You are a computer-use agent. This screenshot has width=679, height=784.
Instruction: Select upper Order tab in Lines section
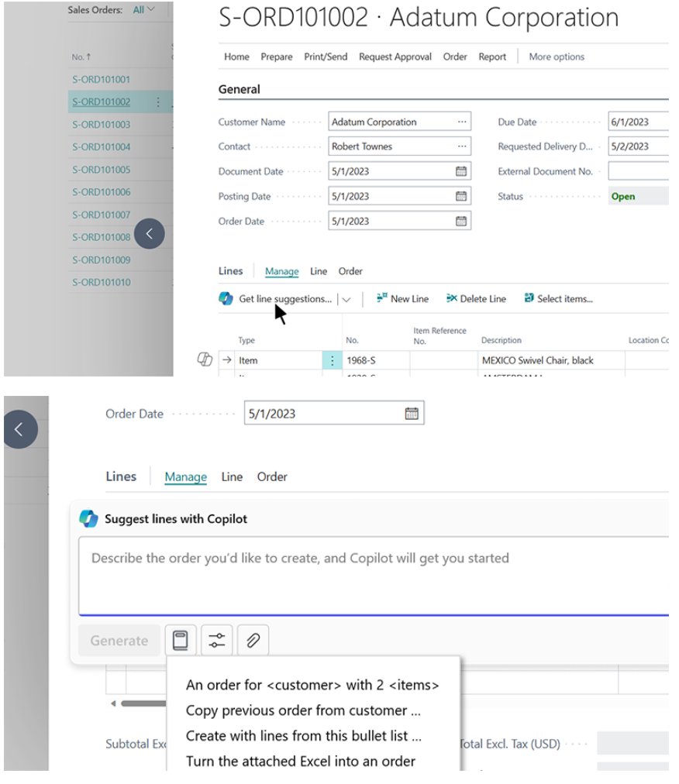coord(350,271)
